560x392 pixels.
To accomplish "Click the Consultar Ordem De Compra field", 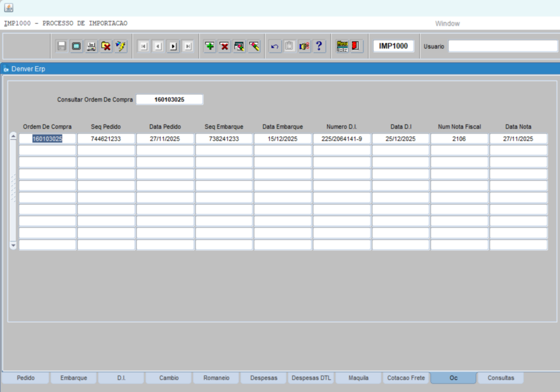I will tap(169, 100).
